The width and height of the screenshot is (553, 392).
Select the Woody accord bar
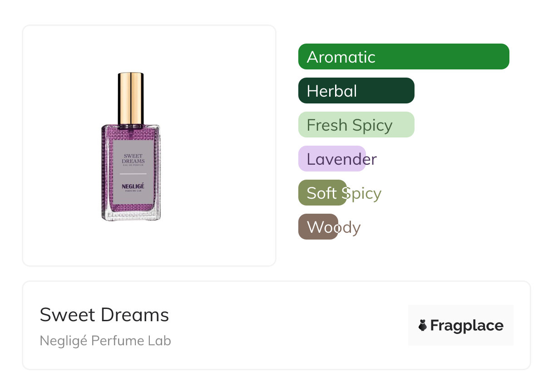(318, 227)
